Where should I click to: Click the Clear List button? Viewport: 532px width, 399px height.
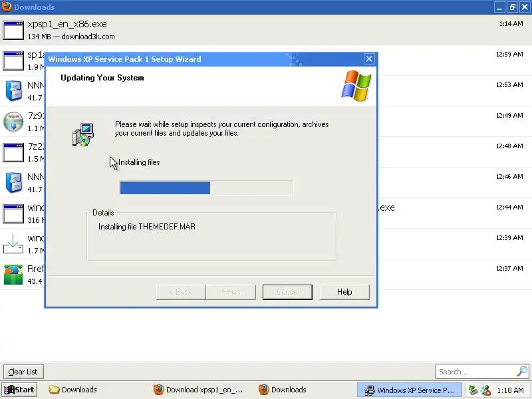23,372
